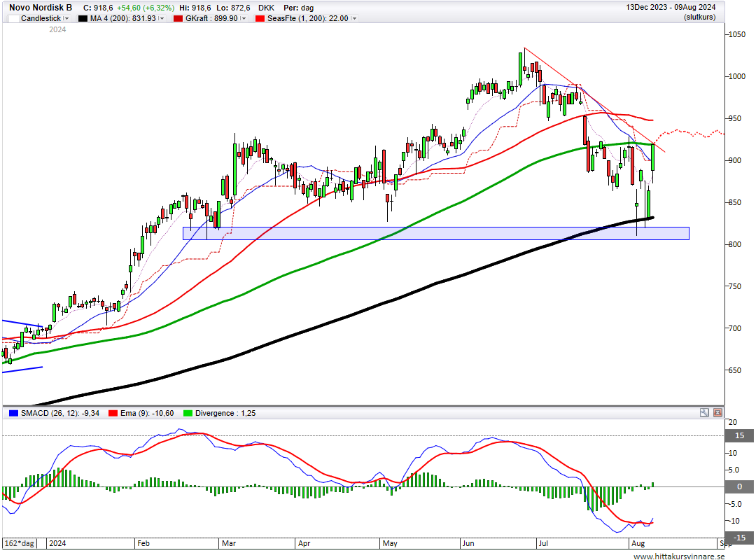756x560 pixels.
Task: Open the indicator panel settings wrench icon
Action: click(704, 413)
